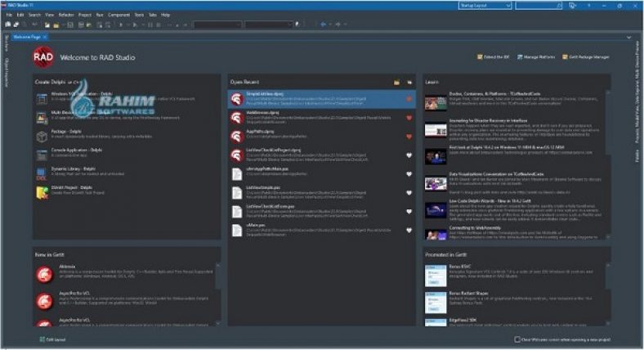
Task: Open the Structure side tab on the left edge
Action: 7,43
